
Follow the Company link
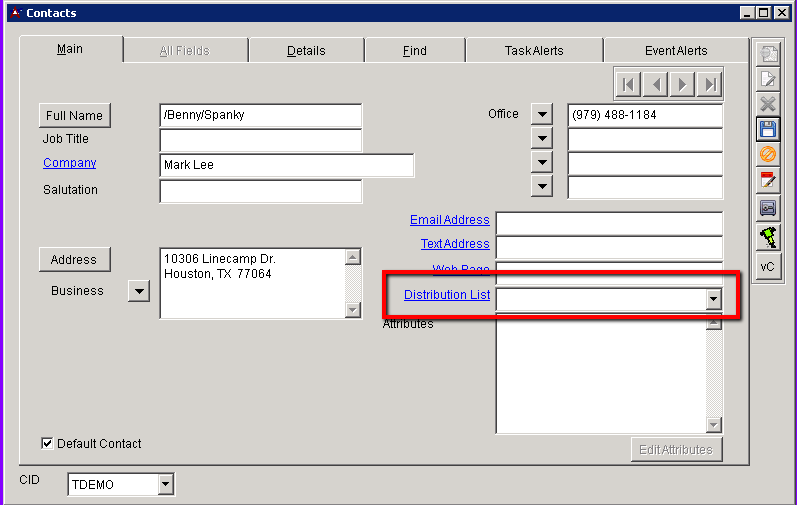pyautogui.click(x=70, y=163)
